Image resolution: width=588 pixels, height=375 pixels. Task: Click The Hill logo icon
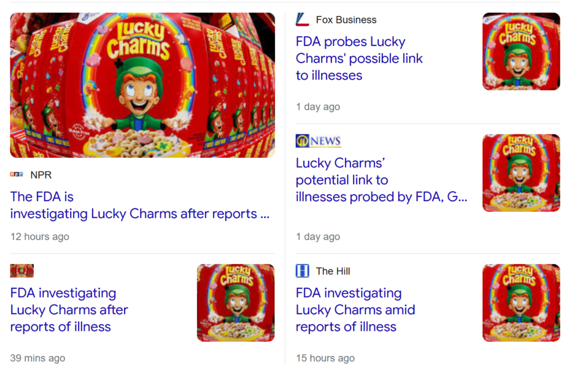click(x=302, y=271)
